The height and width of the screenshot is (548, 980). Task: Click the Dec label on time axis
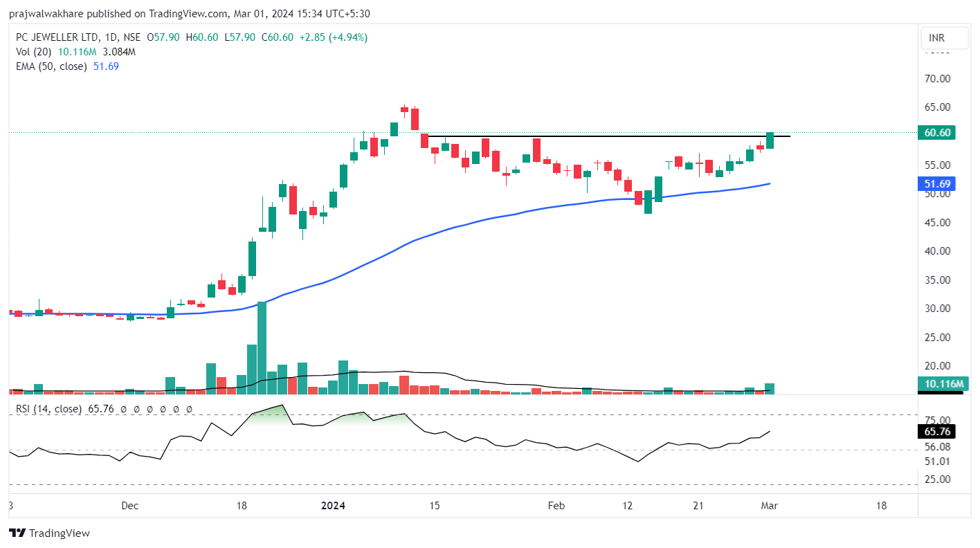[129, 506]
